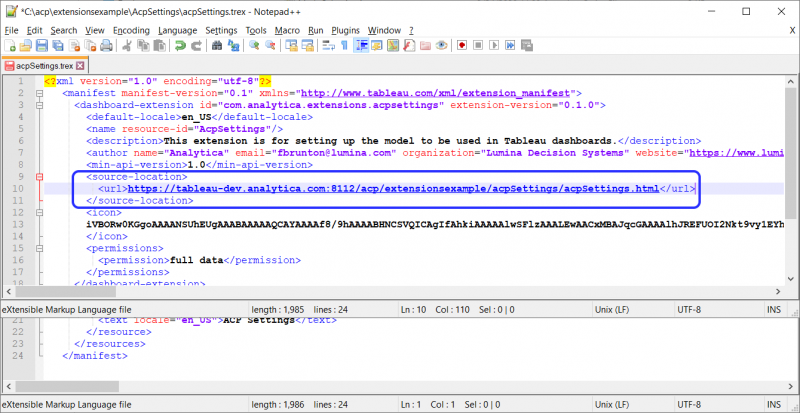Print the document with the printer icon
Viewport: 800px width, 413px height.
coord(106,46)
